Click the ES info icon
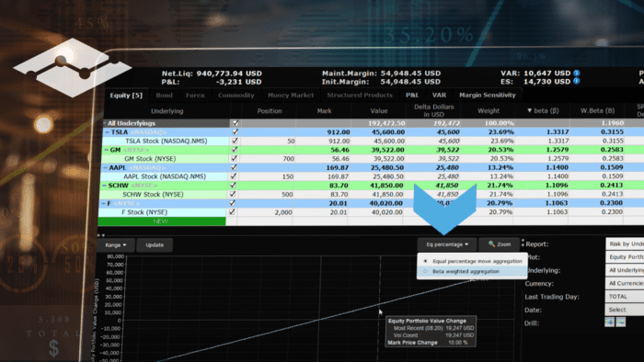 [x=577, y=81]
